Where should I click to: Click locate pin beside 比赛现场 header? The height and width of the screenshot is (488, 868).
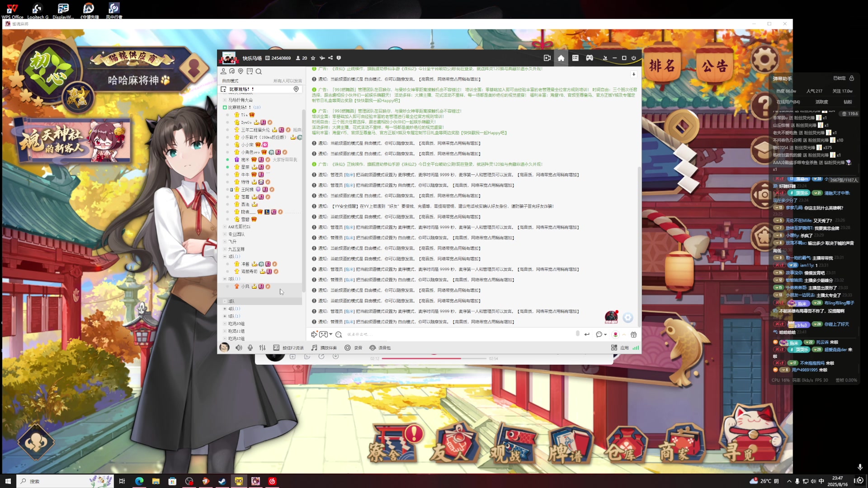click(296, 89)
